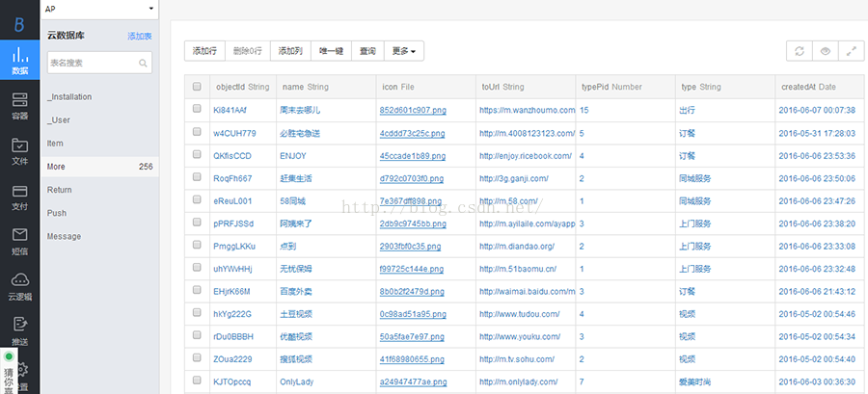This screenshot has height=394, width=868.
Task: Open the AP application dropdown
Action: pyautogui.click(x=99, y=9)
